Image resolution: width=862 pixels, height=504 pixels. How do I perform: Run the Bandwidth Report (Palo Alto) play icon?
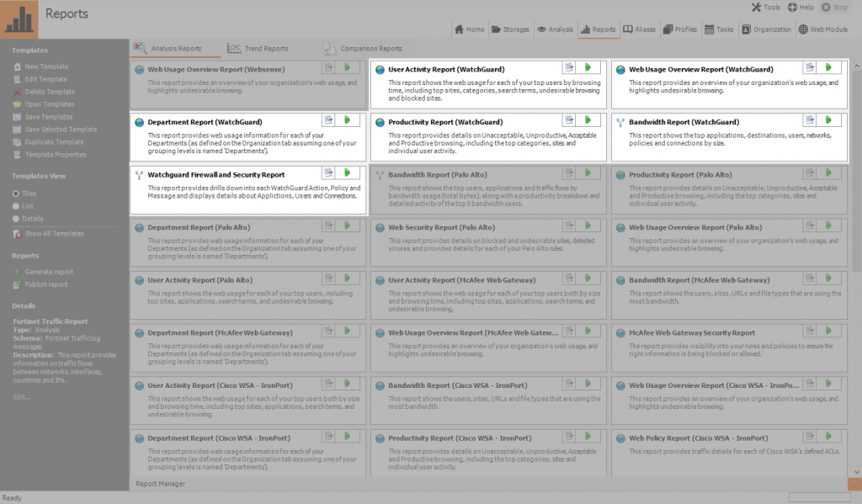[x=588, y=172]
